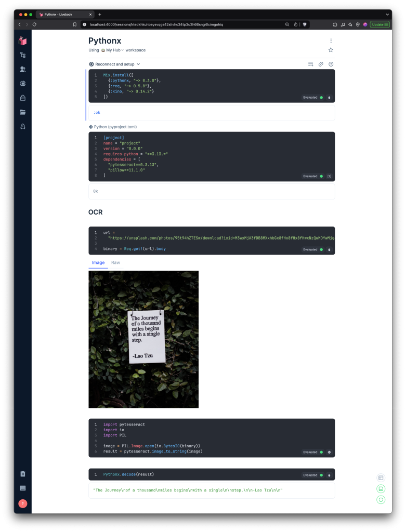Viewport: 406px width, 532px height.
Task: Click the Livebook logo home icon
Action: [x=23, y=41]
